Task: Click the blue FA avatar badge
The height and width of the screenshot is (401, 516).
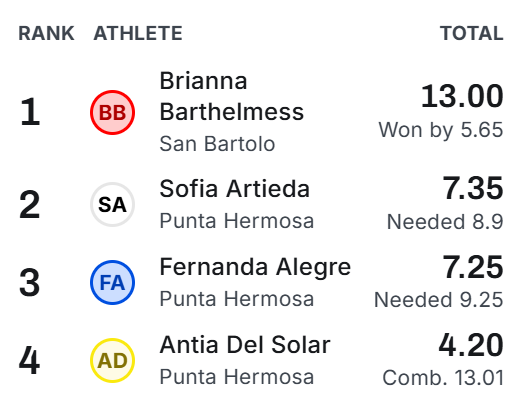Action: tap(112, 282)
